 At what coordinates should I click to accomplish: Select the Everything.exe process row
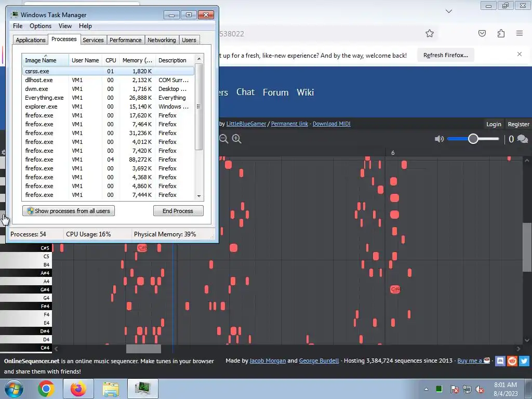tap(108, 98)
